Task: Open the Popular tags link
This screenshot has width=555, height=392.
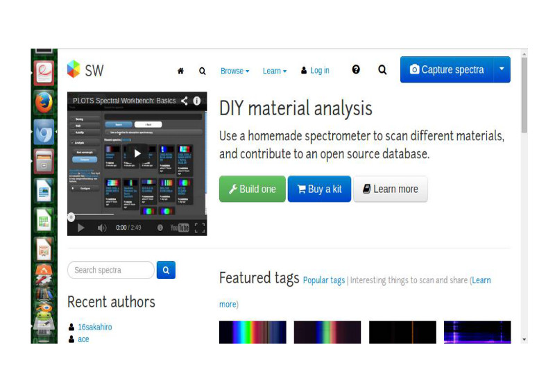Action: click(323, 280)
